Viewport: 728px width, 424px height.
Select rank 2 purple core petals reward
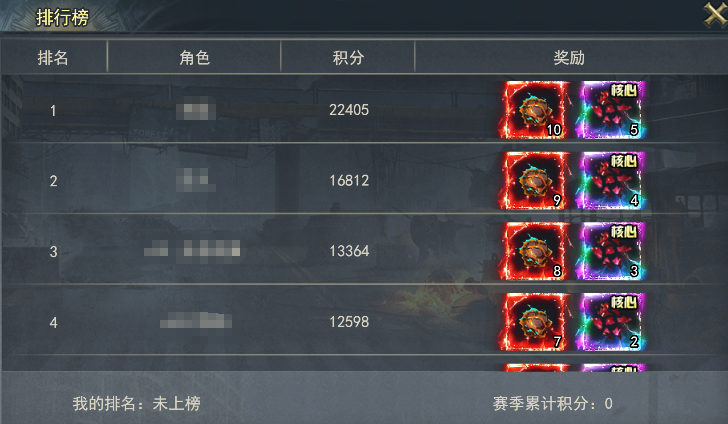611,181
